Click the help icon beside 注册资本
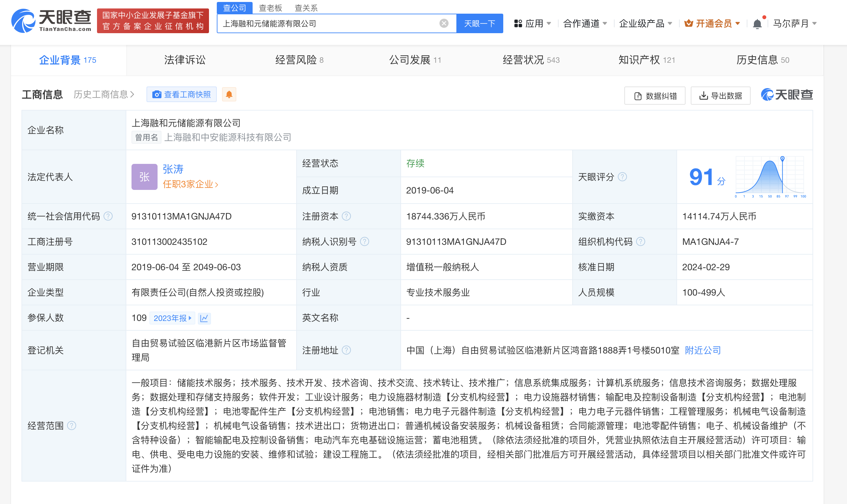847x504 pixels. click(347, 216)
